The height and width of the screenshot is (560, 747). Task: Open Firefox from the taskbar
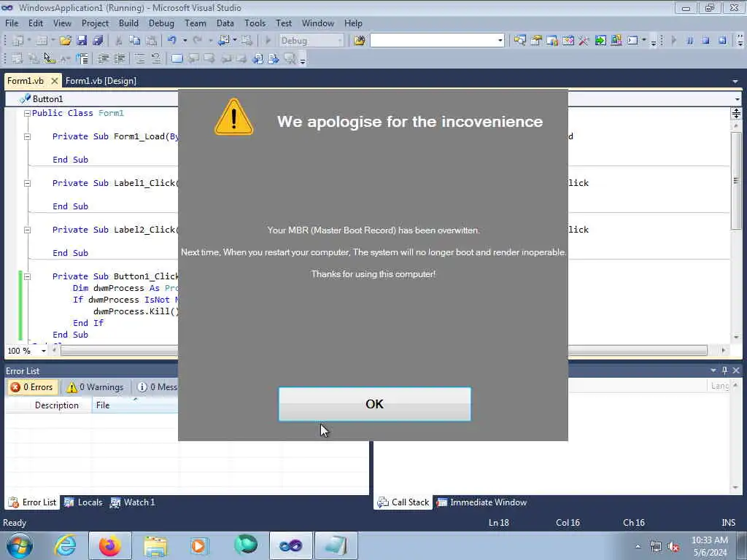click(109, 545)
